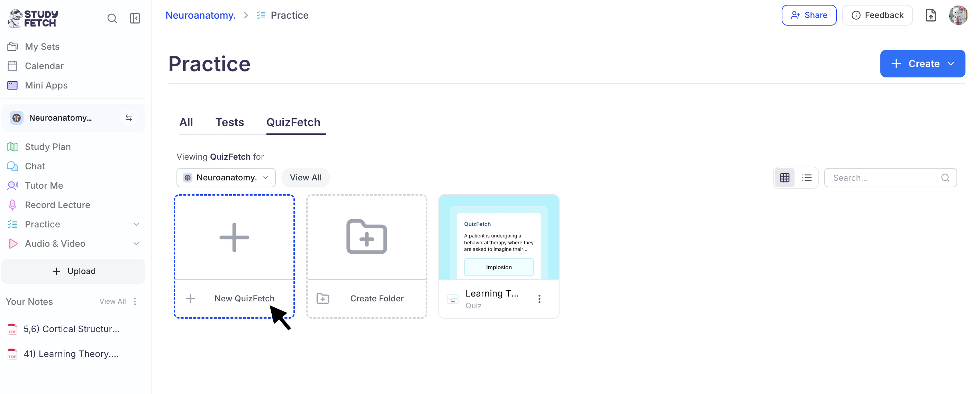Click the quiz type icon beside Learning T...
The height and width of the screenshot is (394, 980).
[453, 299]
